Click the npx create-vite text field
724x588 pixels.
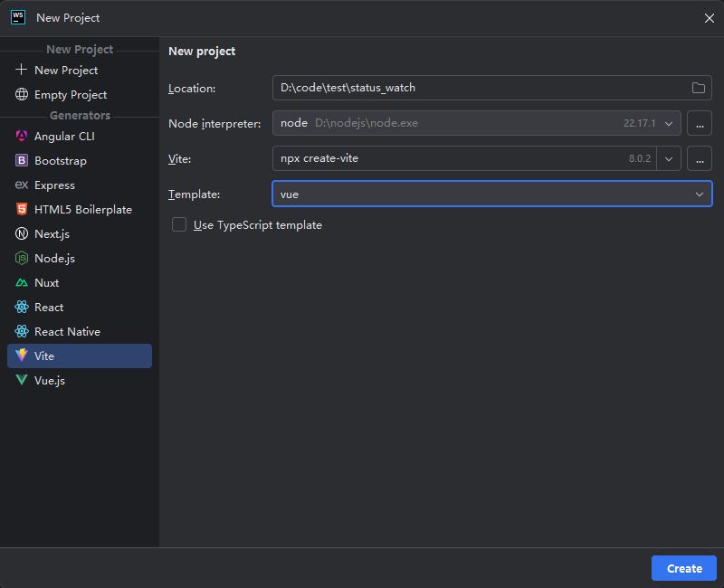(464, 158)
